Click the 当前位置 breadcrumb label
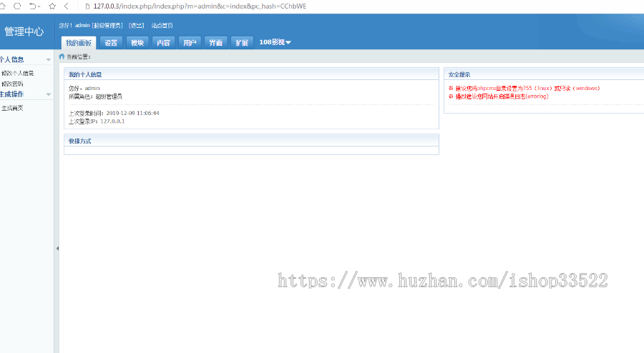Image resolution: width=644 pixels, height=353 pixels. point(79,56)
